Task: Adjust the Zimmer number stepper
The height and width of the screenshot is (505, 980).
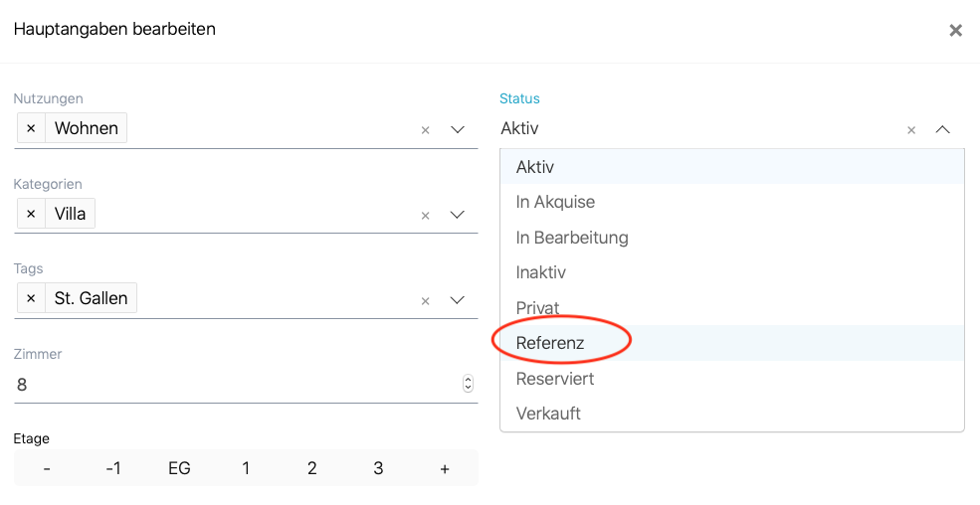Action: point(468,384)
